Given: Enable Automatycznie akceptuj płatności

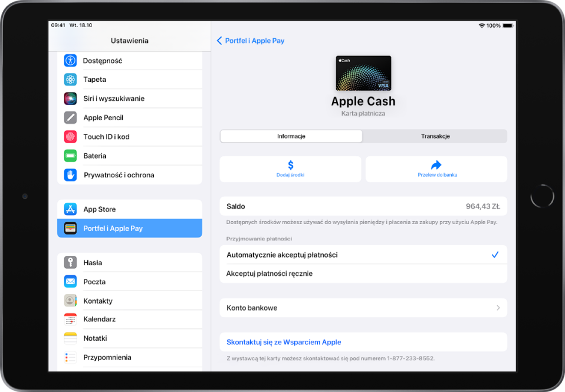Looking at the screenshot, I should [x=363, y=255].
